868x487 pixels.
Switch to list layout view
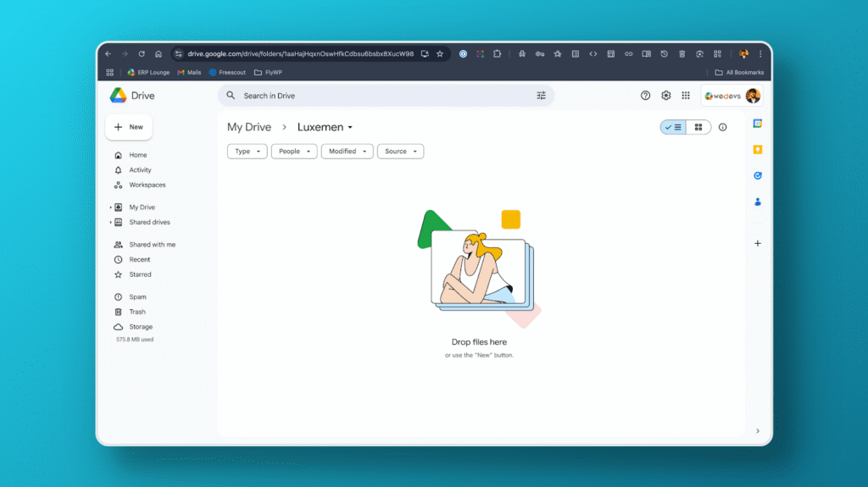point(673,127)
